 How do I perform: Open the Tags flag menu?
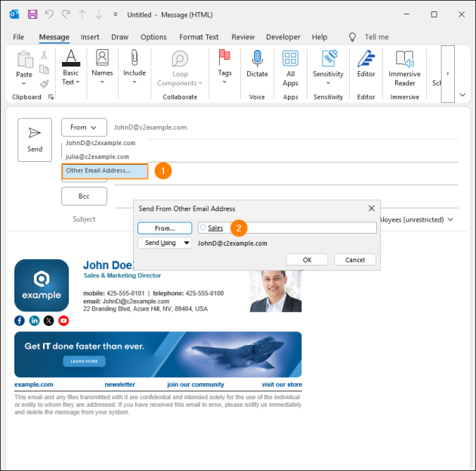[224, 67]
